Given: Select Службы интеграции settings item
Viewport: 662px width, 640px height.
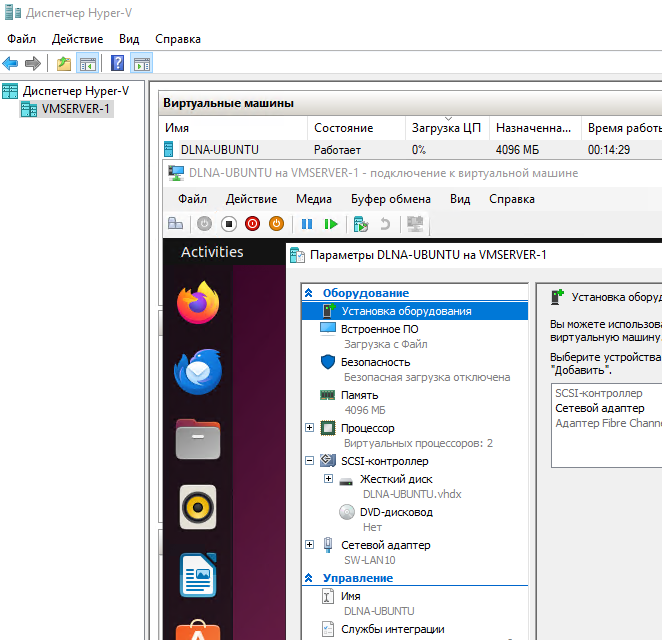Looking at the screenshot, I should pyautogui.click(x=393, y=629).
